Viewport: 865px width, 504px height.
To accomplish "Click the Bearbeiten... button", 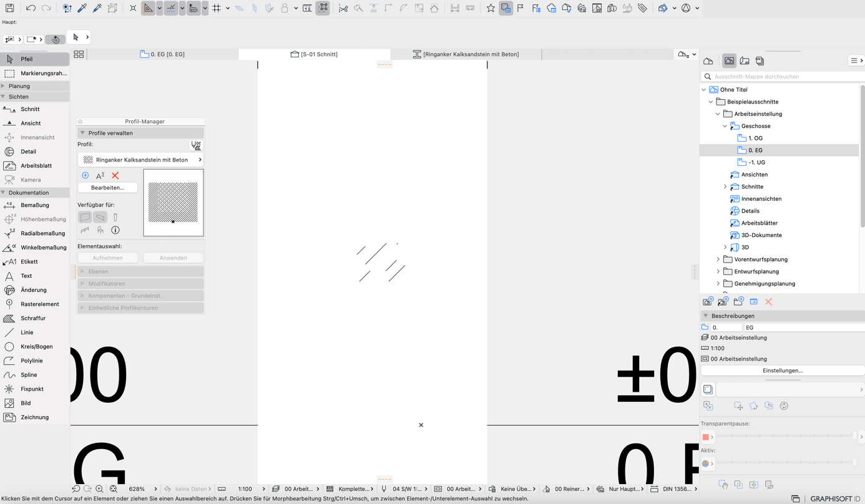I will (x=107, y=188).
